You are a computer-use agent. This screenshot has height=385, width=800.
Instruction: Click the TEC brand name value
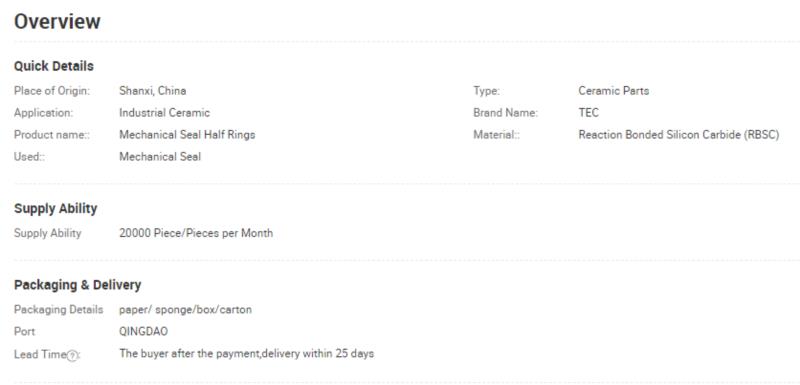(x=589, y=113)
